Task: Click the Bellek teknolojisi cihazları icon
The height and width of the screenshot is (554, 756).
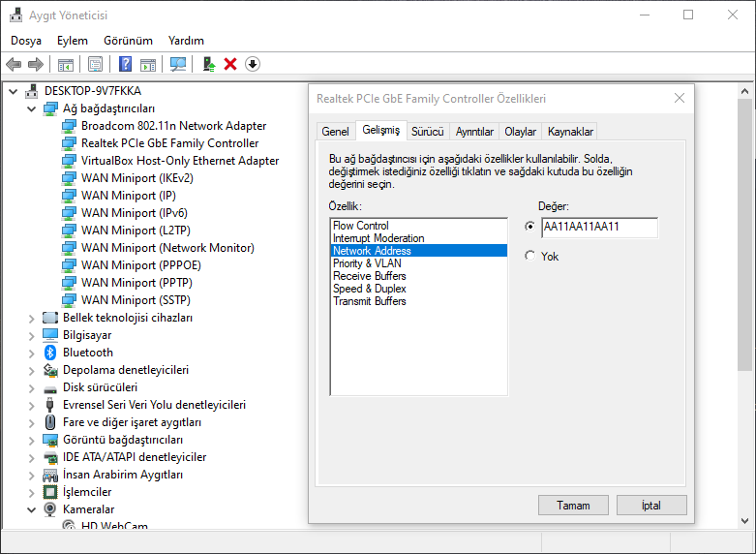Action: coord(50,318)
